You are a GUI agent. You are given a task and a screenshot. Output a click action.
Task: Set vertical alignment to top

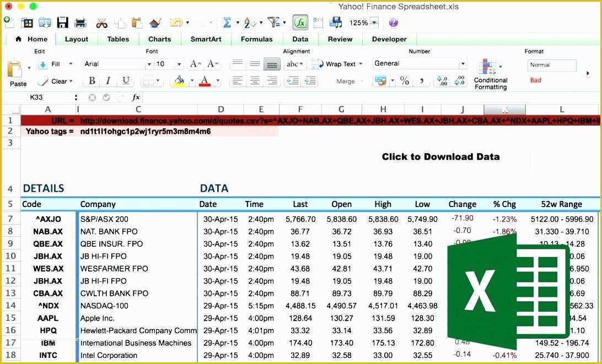point(238,64)
